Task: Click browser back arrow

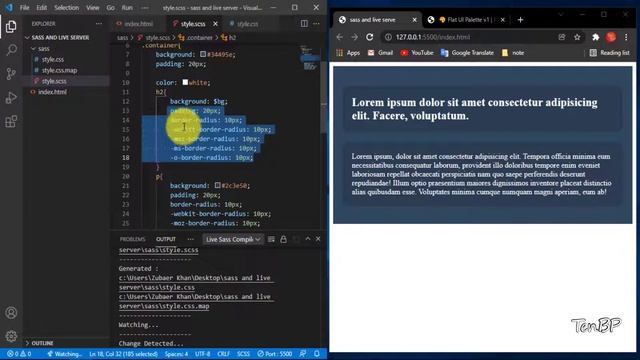Action: [x=340, y=37]
